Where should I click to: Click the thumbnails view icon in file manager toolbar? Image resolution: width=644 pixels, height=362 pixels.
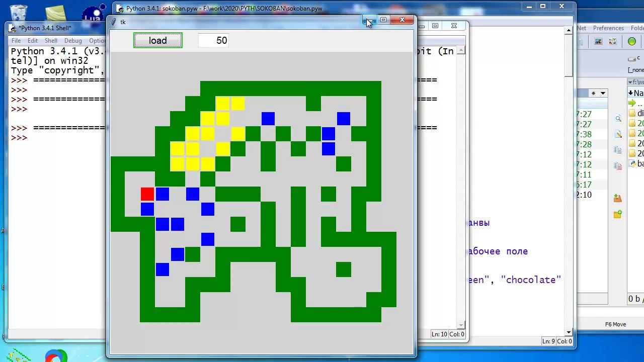pyautogui.click(x=613, y=42)
